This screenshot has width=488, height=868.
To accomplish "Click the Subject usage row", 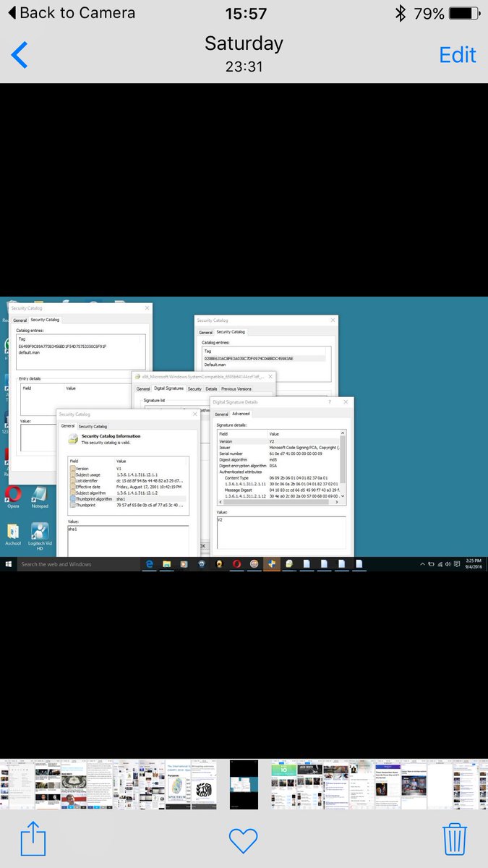I will click(x=129, y=475).
